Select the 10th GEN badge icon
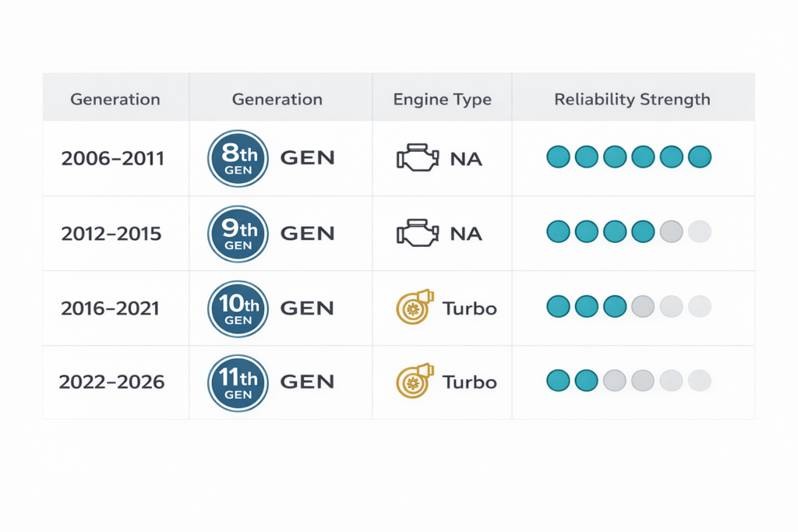Screen dimensions: 798x532 pos(237,308)
